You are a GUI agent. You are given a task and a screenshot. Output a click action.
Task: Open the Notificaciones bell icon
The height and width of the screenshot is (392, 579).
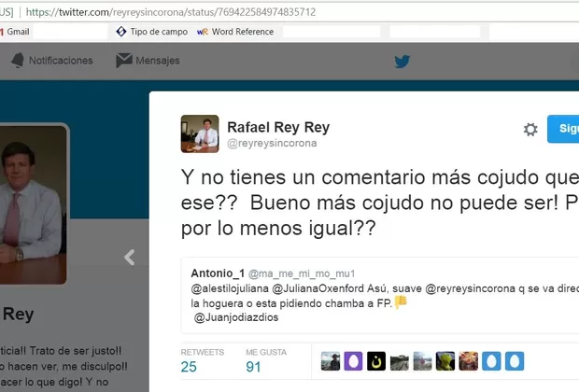pyautogui.click(x=18, y=60)
